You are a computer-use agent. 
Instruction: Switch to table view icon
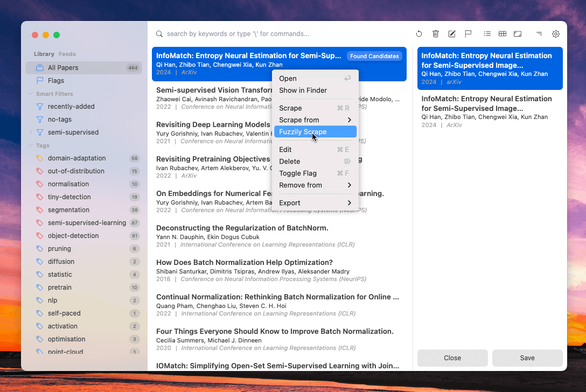503,34
